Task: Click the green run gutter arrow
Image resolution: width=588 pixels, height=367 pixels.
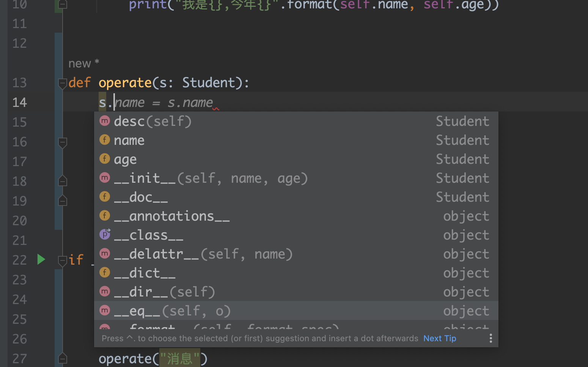Action: [x=41, y=260]
